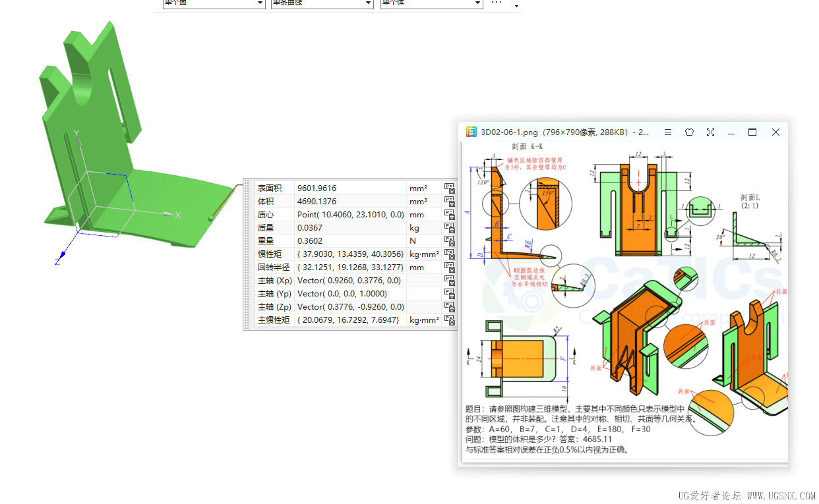Open the 单条曲线 curve filter dropdown

point(368,3)
